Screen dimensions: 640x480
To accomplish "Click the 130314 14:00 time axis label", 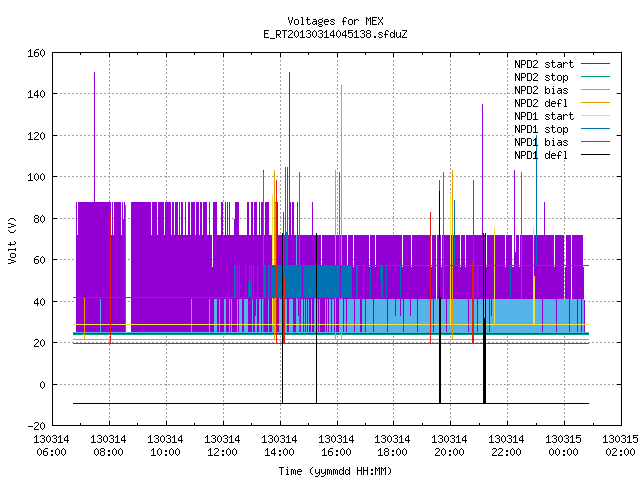I will point(280,446).
